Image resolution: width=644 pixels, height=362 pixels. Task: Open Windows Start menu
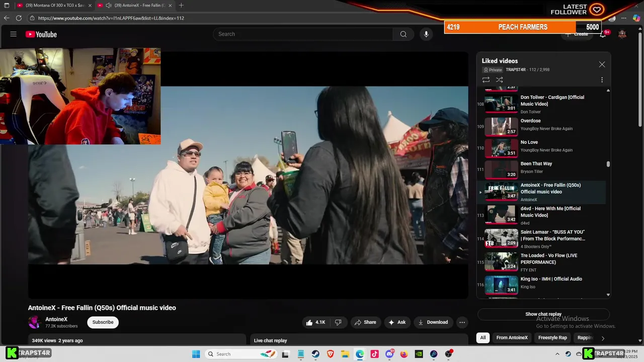point(196,354)
